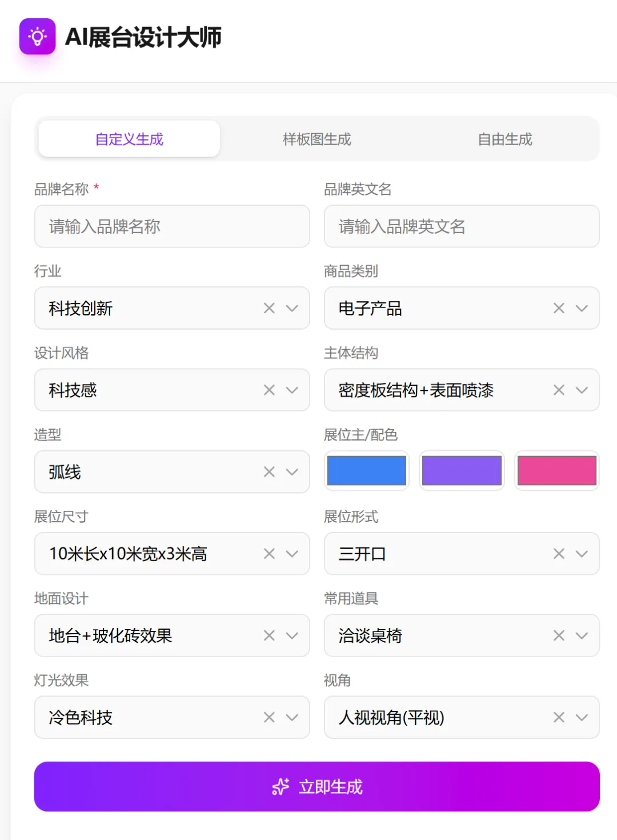Screen dimensions: 617x840
Task: Select the 自定义生成 tab
Action: pyautogui.click(x=129, y=139)
